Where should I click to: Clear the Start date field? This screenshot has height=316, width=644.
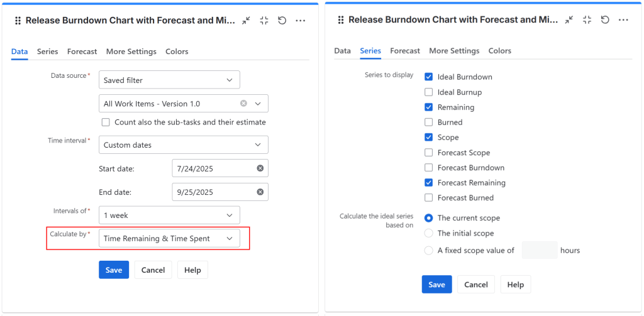tap(260, 168)
